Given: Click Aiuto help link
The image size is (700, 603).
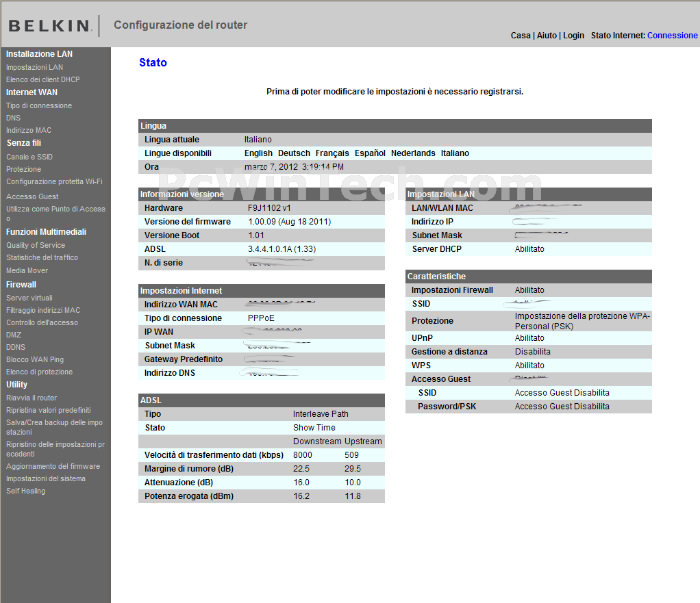Looking at the screenshot, I should [x=547, y=36].
